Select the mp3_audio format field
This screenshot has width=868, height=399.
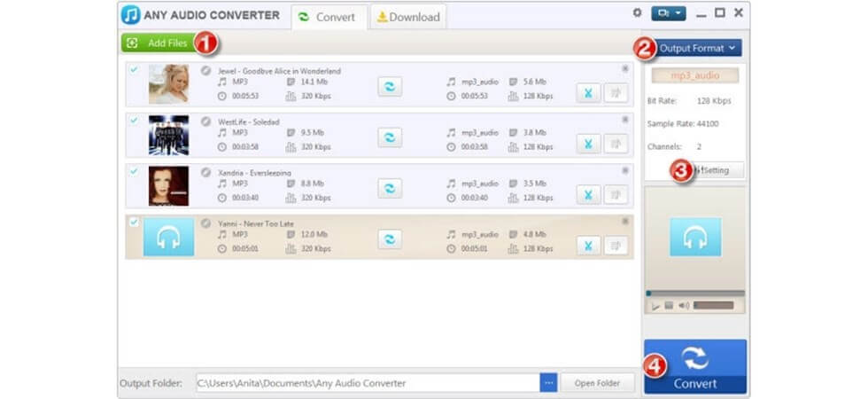[x=695, y=75]
